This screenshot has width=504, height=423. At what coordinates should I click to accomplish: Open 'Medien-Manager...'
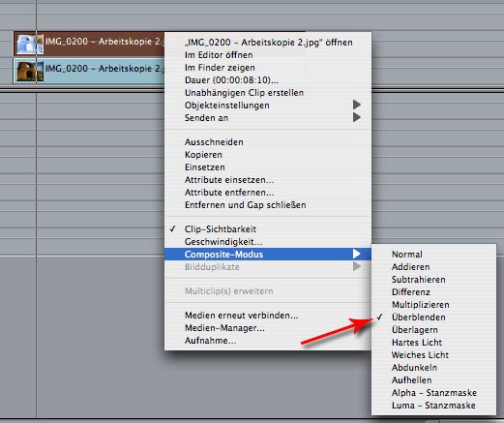click(268, 328)
